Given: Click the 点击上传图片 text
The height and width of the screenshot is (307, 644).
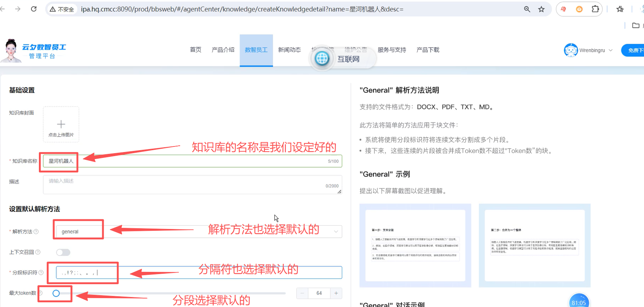Looking at the screenshot, I should (61, 135).
